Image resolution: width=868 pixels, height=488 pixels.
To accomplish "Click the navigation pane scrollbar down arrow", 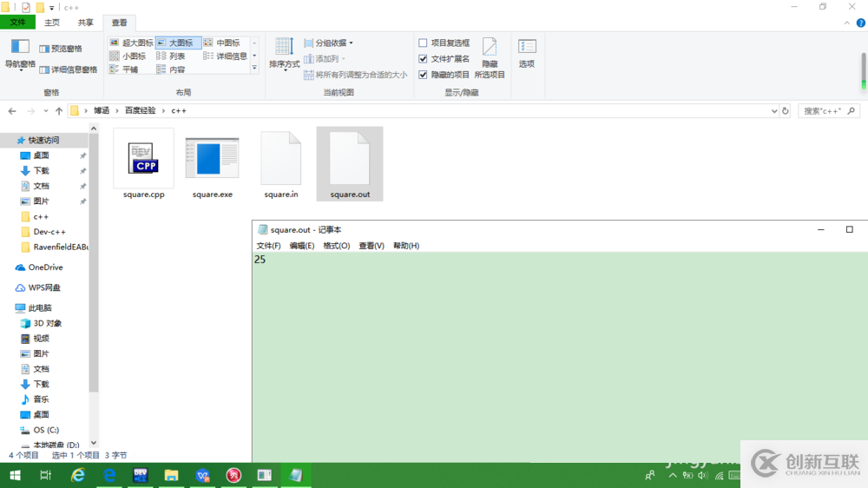I will [x=94, y=443].
